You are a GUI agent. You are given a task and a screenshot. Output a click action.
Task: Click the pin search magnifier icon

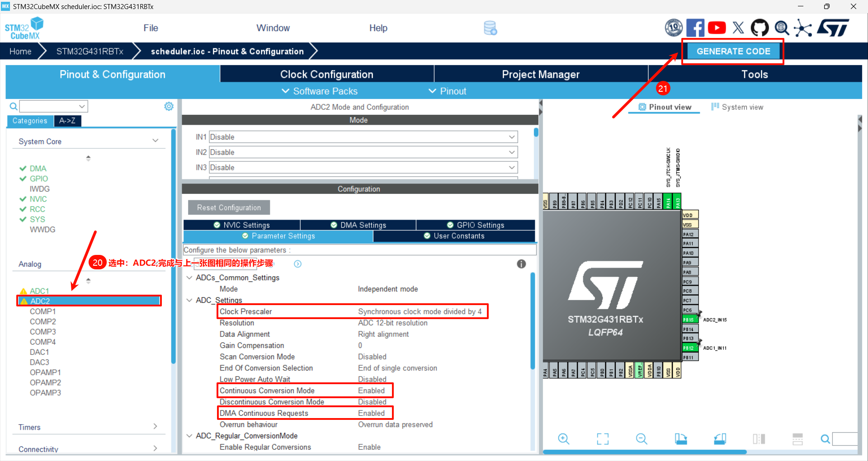pos(825,439)
